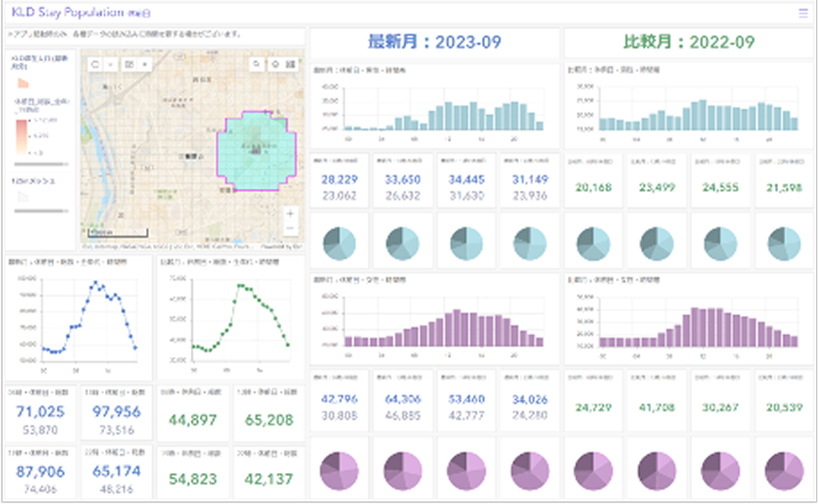This screenshot has height=504, width=819.
Task: Click the teal pie chart below 34,445
Action: point(467,244)
